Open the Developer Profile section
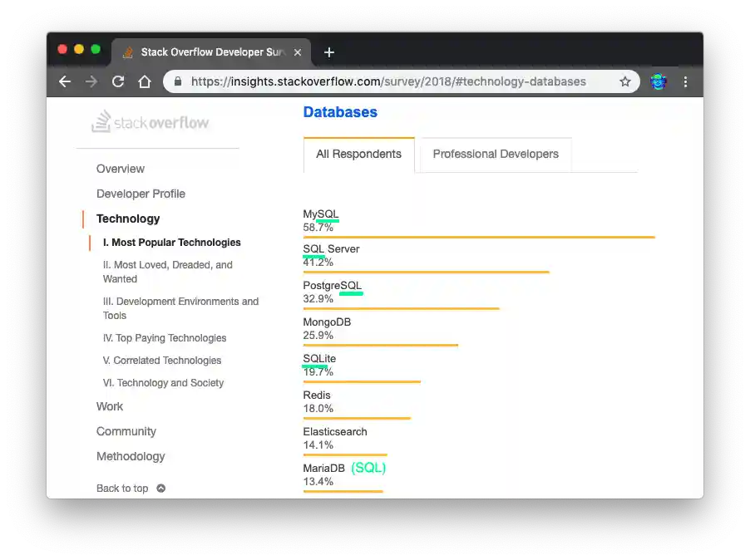 coord(141,194)
